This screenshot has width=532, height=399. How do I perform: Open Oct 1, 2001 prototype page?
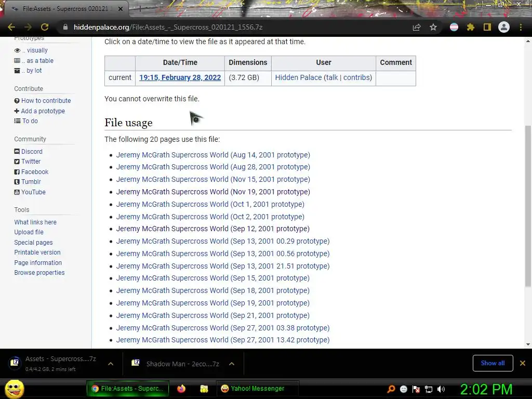click(x=210, y=204)
